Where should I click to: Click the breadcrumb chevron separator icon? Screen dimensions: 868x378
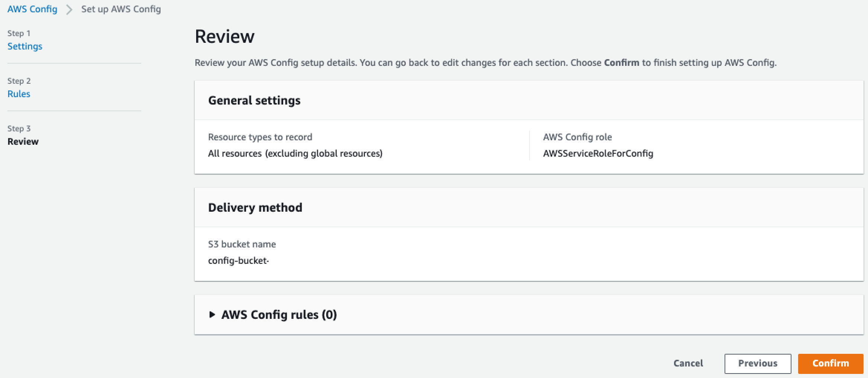(69, 9)
